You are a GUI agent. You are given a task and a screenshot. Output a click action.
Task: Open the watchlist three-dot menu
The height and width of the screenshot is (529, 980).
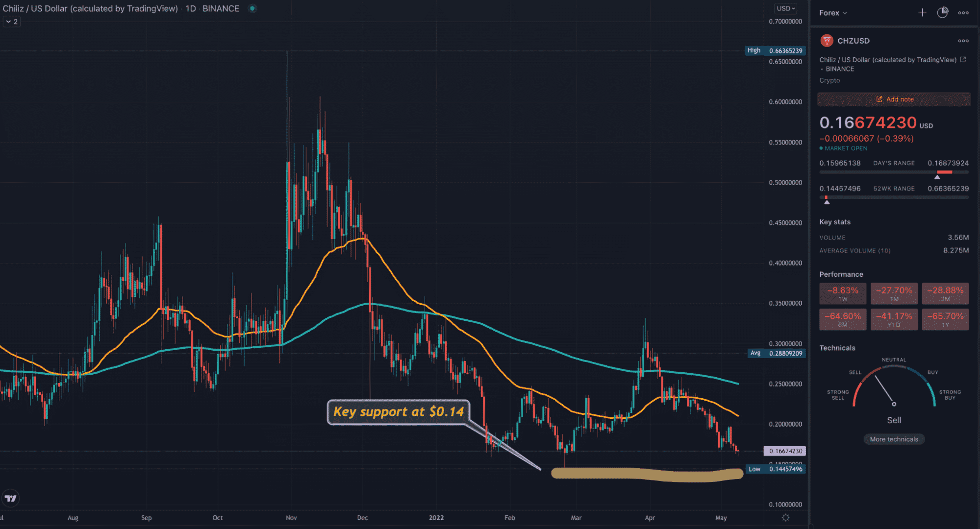click(x=963, y=13)
